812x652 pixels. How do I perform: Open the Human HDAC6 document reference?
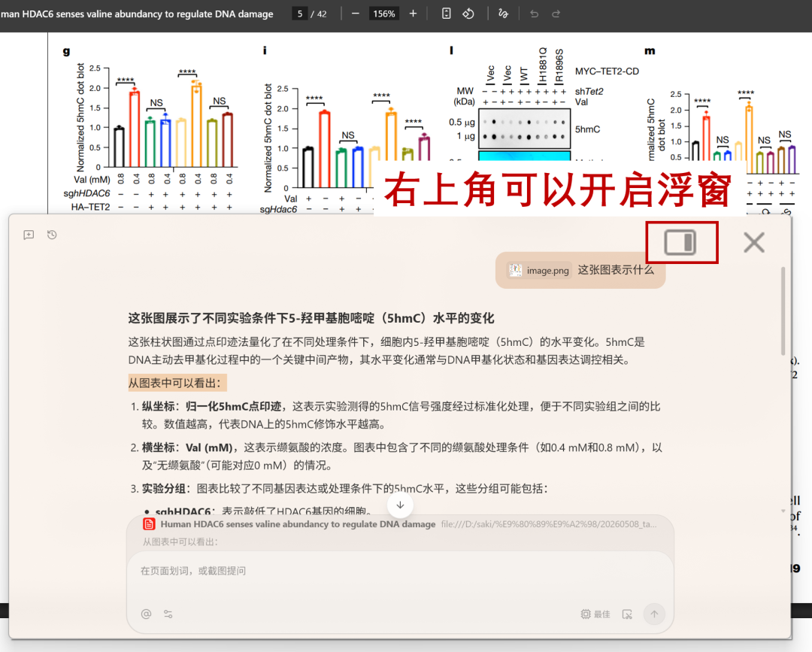tap(298, 524)
